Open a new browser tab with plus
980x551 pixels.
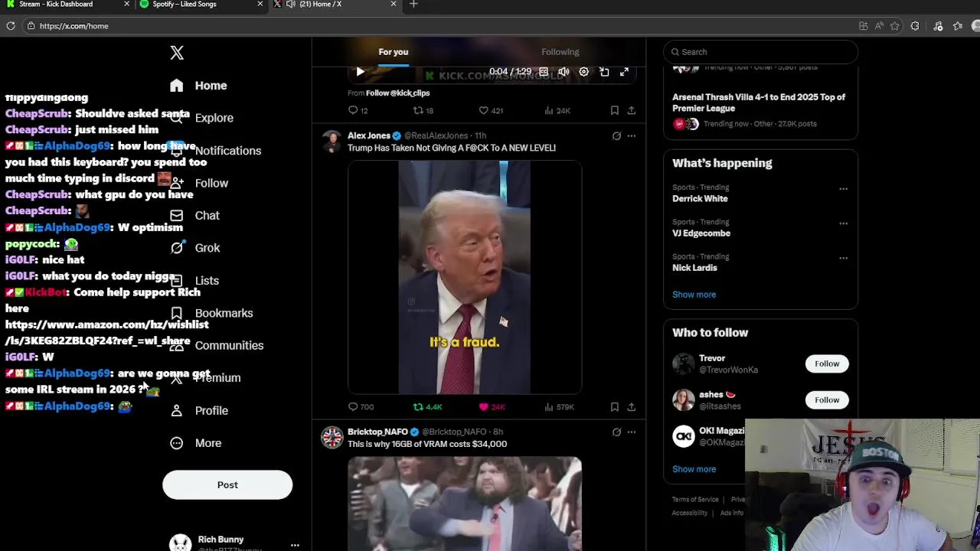pos(413,5)
